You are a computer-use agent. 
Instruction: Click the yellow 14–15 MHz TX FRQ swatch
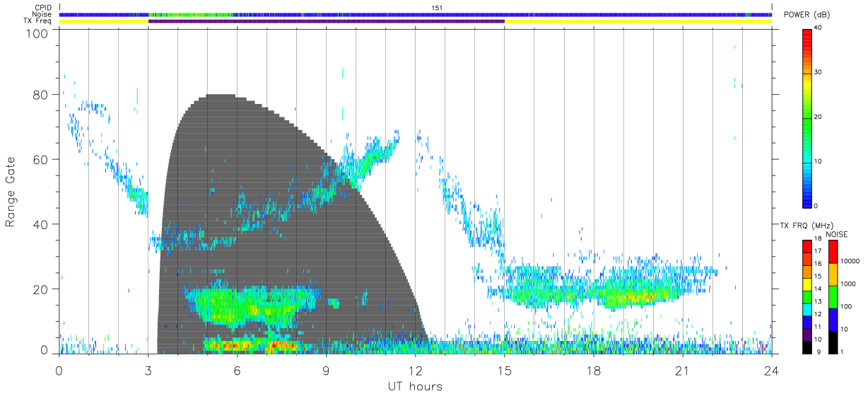click(x=807, y=284)
